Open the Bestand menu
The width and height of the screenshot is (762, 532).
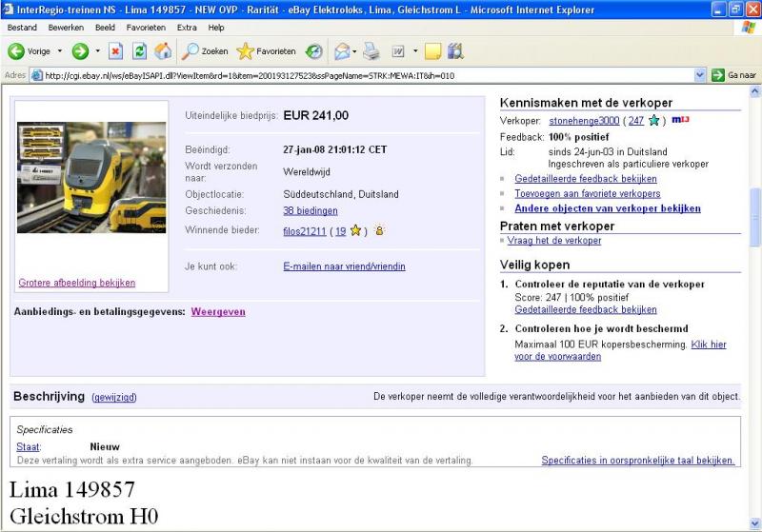pos(22,28)
